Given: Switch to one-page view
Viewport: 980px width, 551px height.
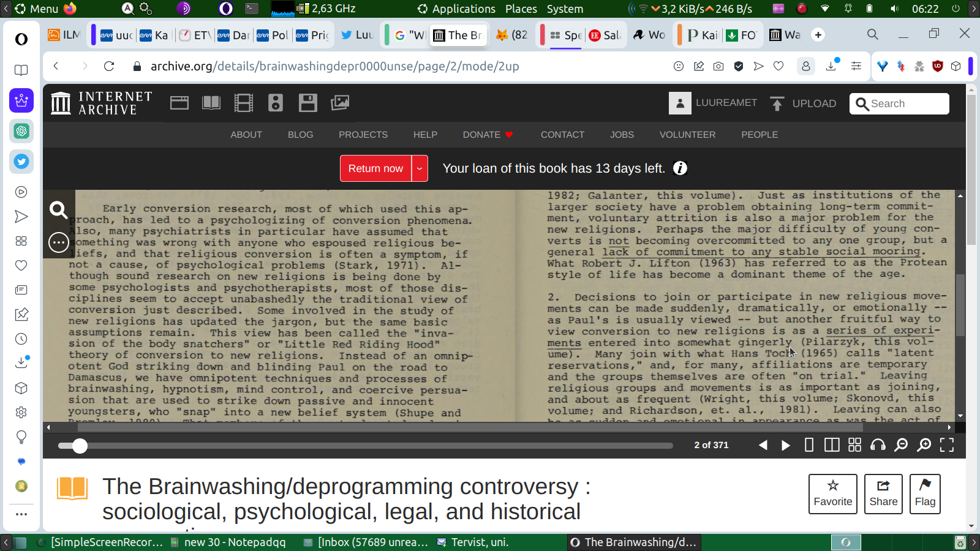Looking at the screenshot, I should pos(809,445).
